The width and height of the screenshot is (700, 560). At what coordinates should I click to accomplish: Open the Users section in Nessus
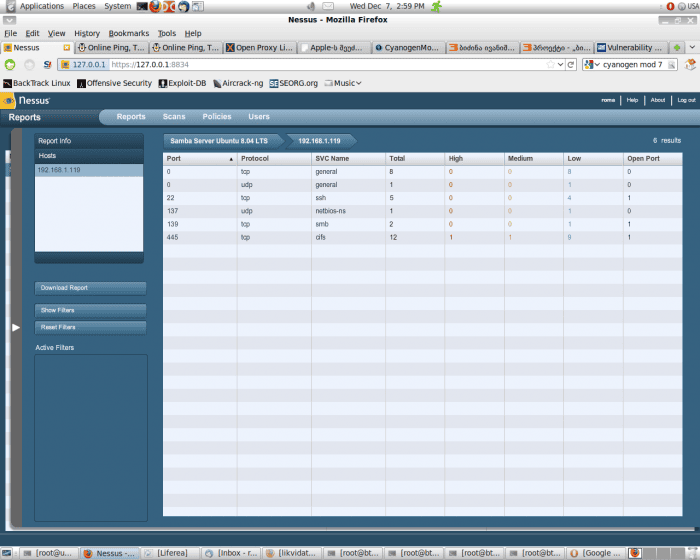pos(258,117)
